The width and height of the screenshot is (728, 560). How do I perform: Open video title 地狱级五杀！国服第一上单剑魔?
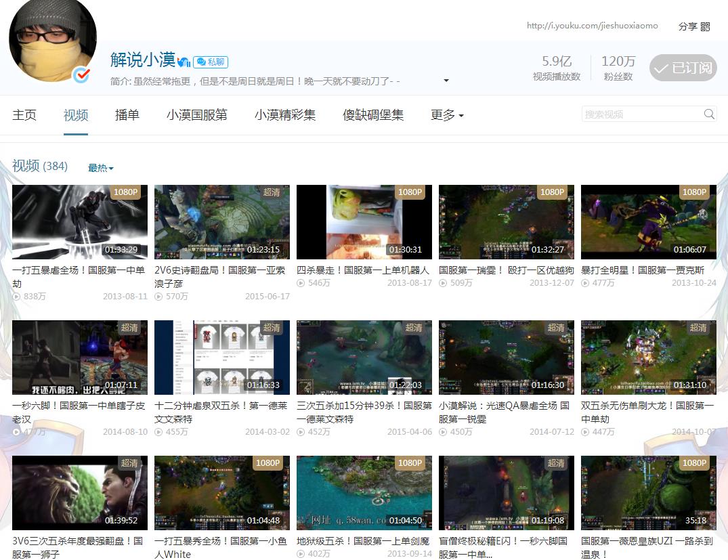(x=363, y=542)
